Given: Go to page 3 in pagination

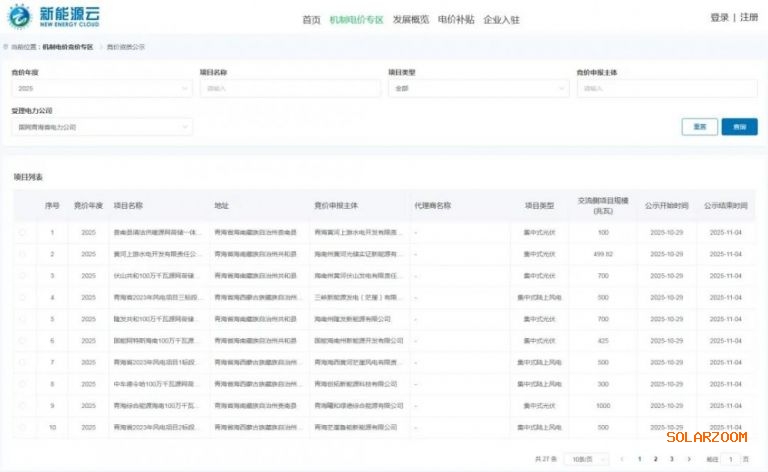Looking at the screenshot, I should tap(671, 459).
